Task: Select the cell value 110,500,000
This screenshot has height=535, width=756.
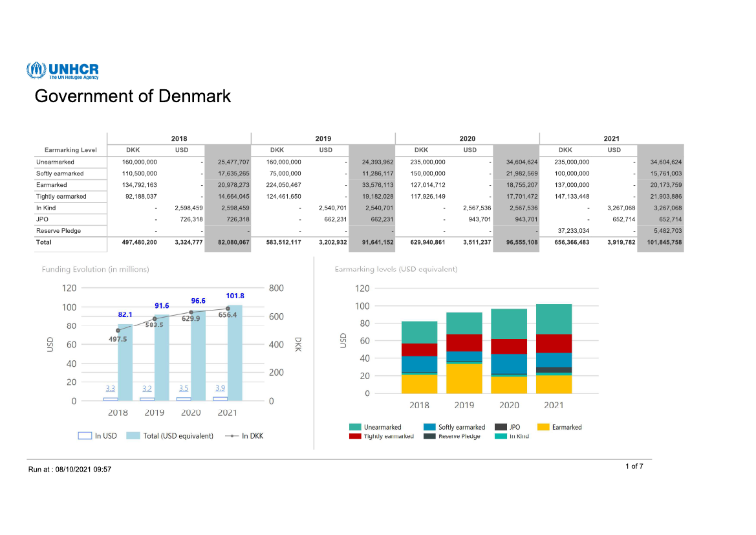Action: coord(139,173)
